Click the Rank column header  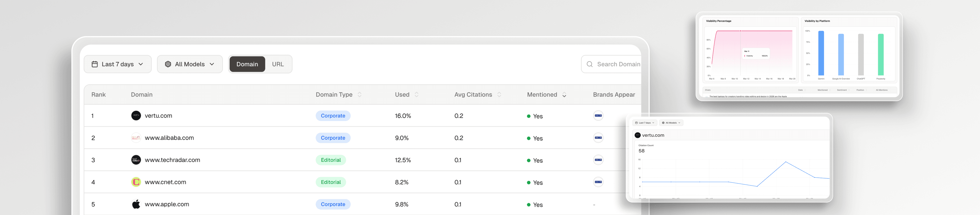tap(99, 95)
